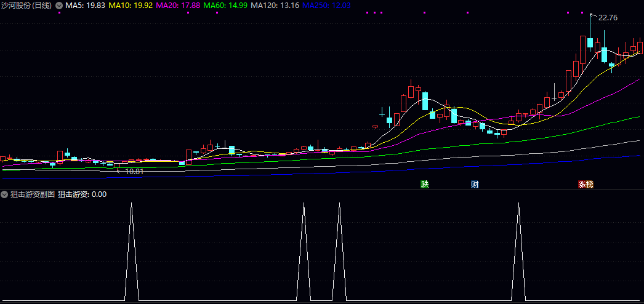
Task: Click the 22.76 high price label
Action: point(608,18)
